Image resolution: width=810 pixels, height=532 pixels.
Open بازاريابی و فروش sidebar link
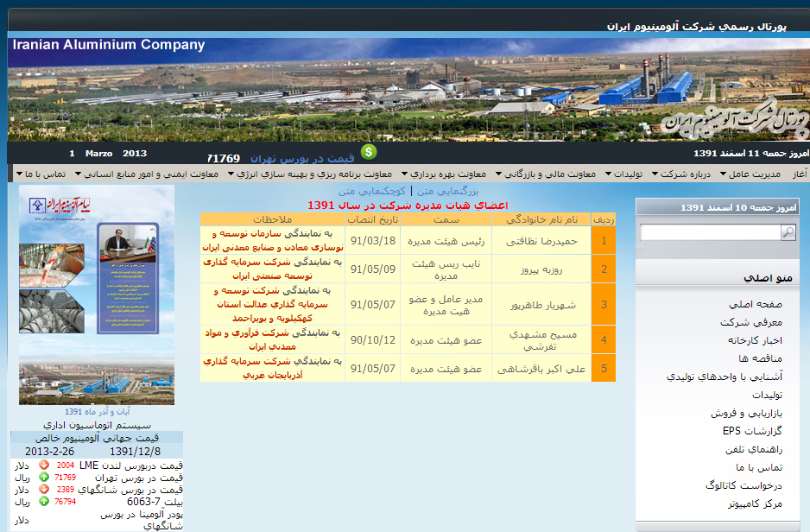(746, 413)
